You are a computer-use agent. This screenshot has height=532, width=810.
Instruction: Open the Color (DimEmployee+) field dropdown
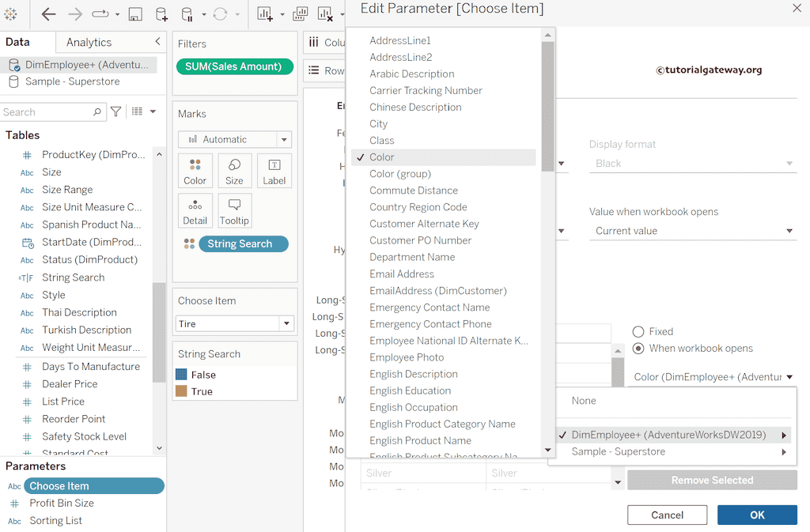(713, 377)
